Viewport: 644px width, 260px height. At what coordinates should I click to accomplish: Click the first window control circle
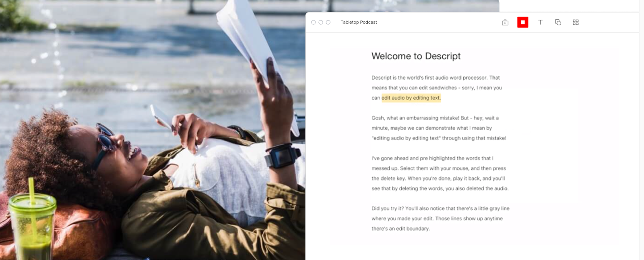pos(313,23)
